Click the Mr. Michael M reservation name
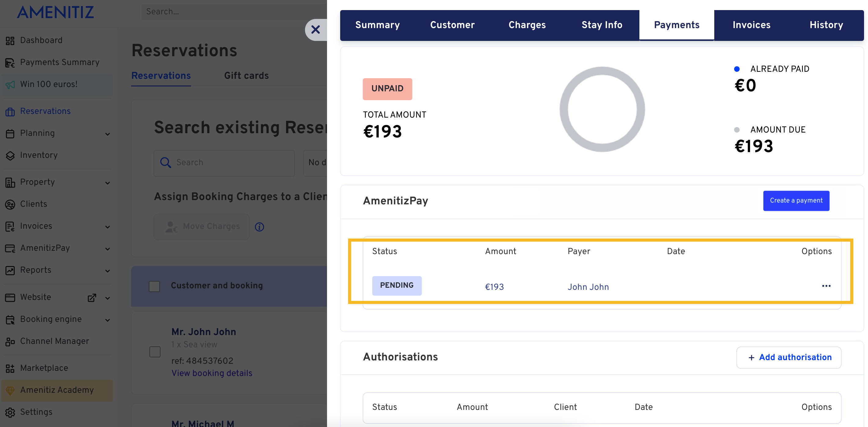The height and width of the screenshot is (427, 868). coord(203,423)
